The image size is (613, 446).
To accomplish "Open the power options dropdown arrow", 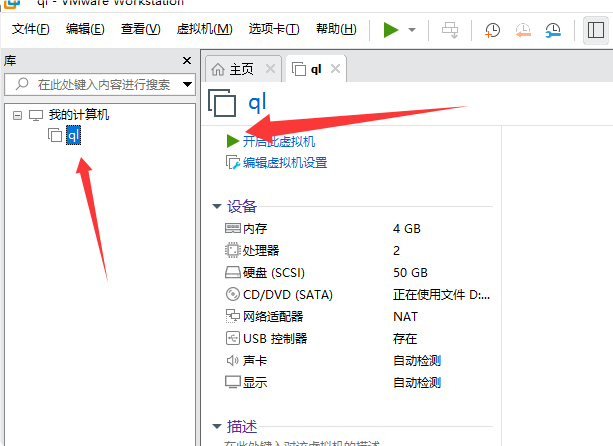I will [x=412, y=30].
